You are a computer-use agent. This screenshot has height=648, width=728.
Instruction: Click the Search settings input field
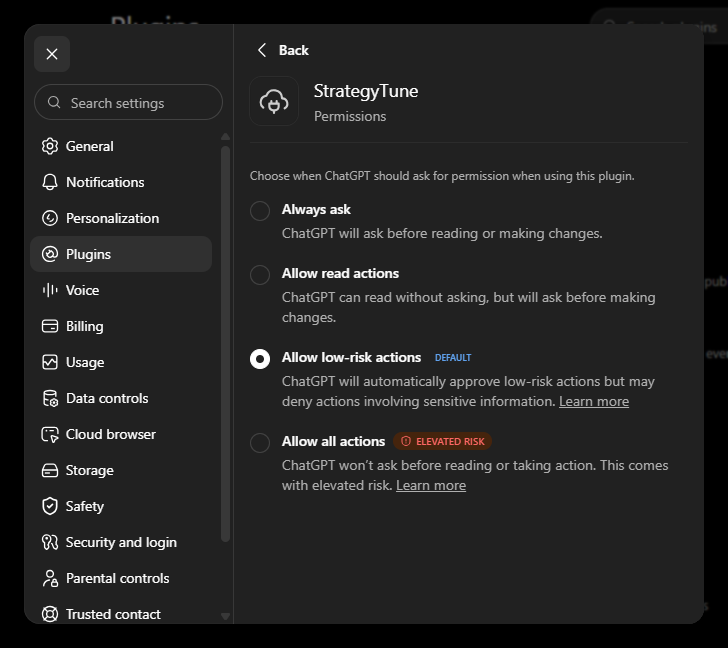[x=129, y=103]
